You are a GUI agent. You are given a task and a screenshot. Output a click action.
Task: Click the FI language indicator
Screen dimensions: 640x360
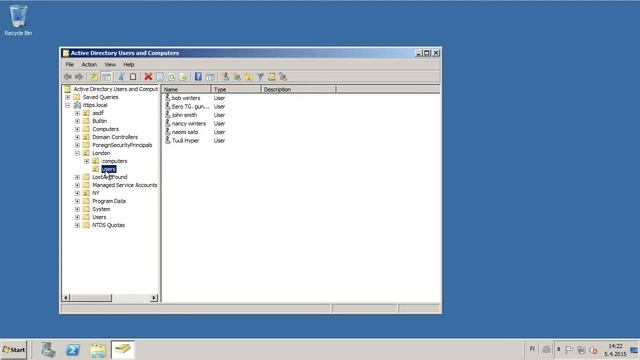532,349
